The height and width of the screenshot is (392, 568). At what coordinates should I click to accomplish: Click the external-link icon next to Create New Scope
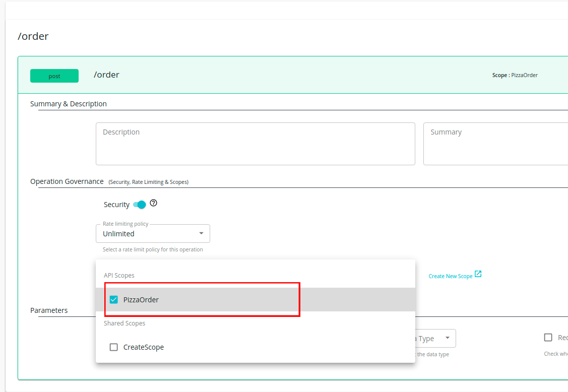(478, 275)
